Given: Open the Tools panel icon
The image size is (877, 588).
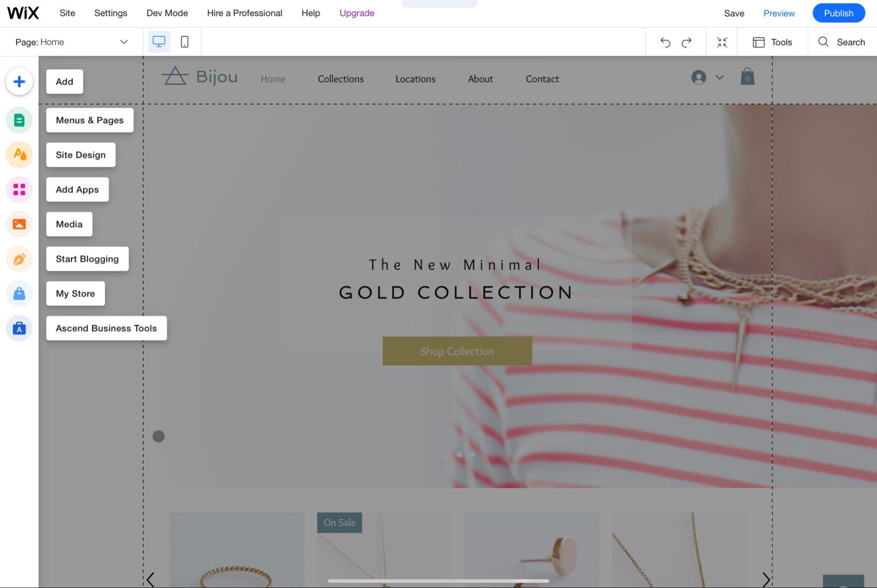Looking at the screenshot, I should (x=758, y=41).
